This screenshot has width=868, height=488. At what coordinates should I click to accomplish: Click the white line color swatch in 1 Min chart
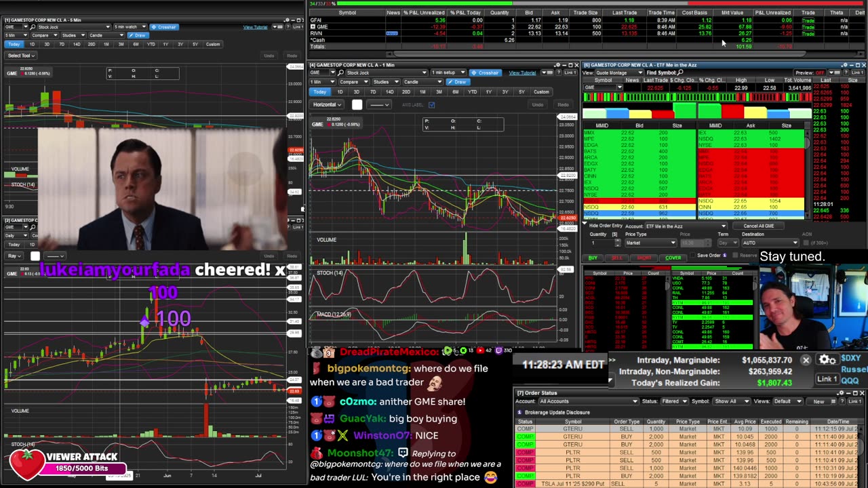point(357,104)
